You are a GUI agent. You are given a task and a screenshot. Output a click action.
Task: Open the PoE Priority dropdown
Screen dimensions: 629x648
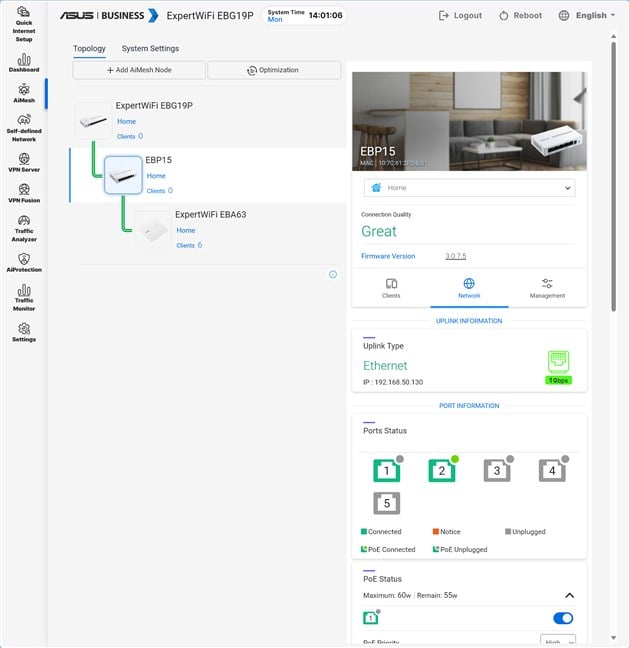(x=558, y=641)
